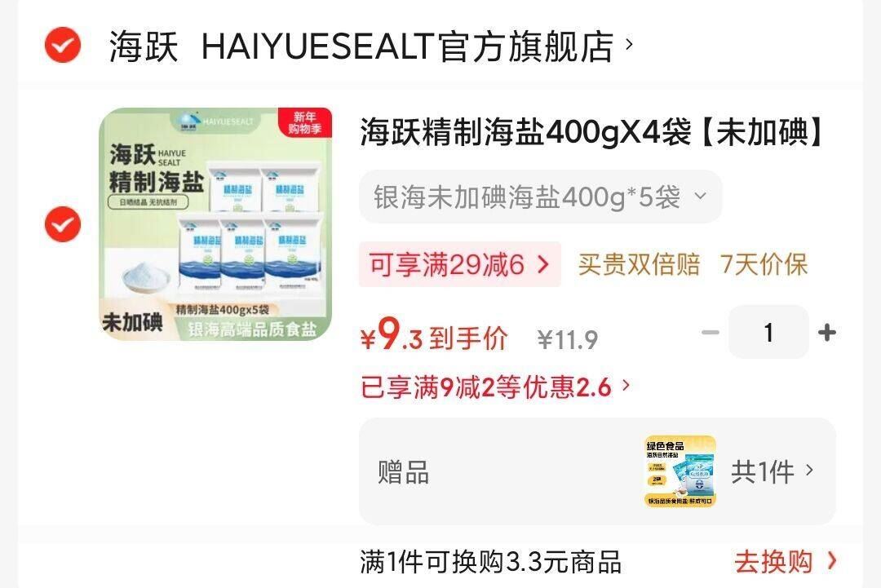Deselect the sea salt product checkbox
Image resolution: width=881 pixels, height=588 pixels.
click(x=62, y=224)
